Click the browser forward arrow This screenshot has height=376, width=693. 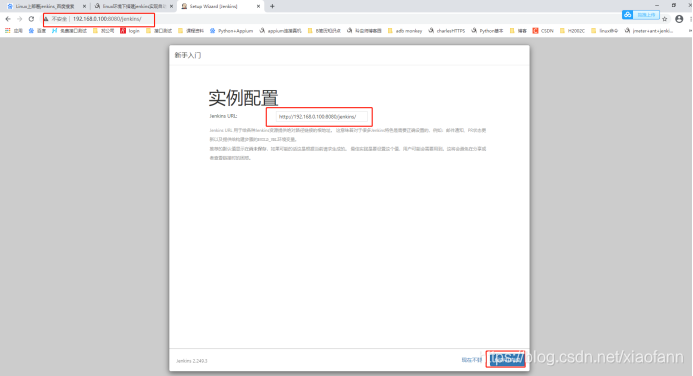click(19, 19)
